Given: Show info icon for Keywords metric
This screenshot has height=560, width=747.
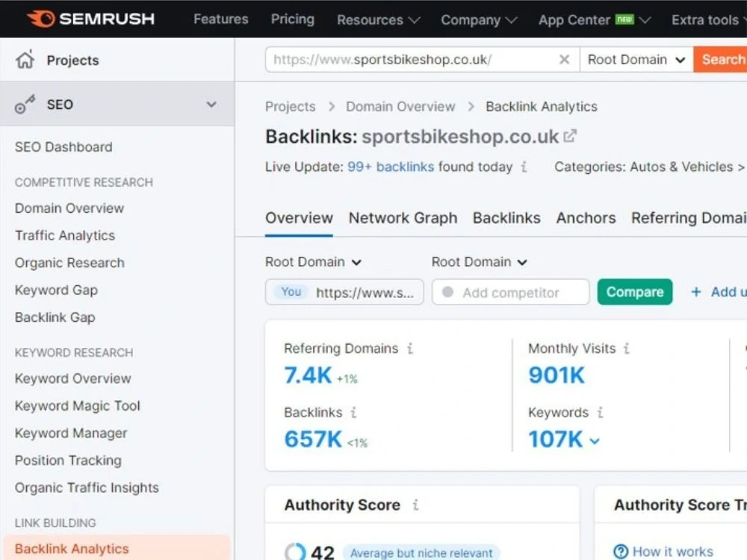Looking at the screenshot, I should (601, 412).
